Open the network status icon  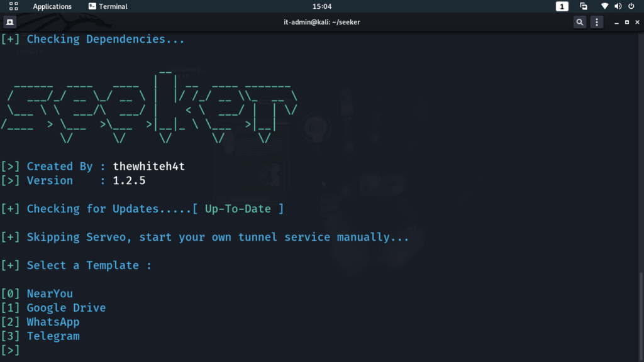coord(604,6)
